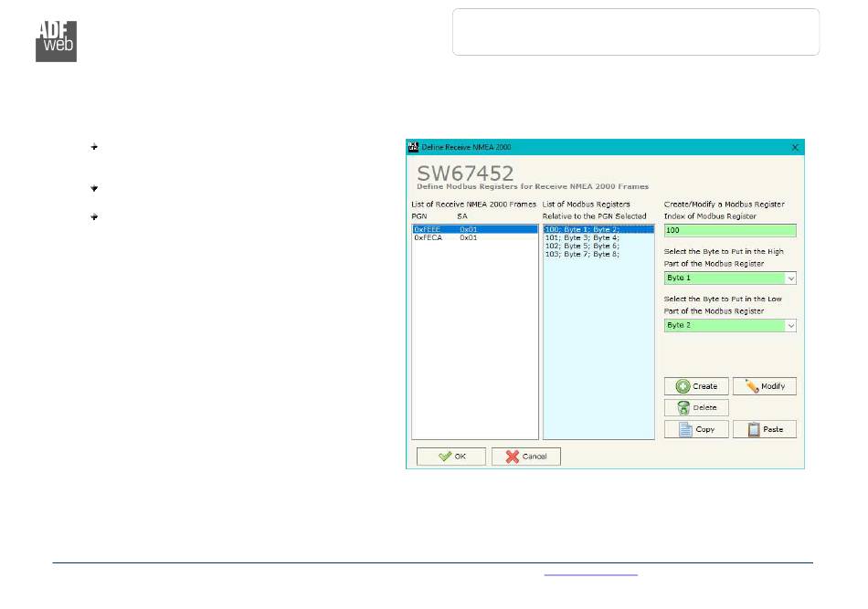
Task: Select PGN 0xFECA frame row
Action: point(474,237)
